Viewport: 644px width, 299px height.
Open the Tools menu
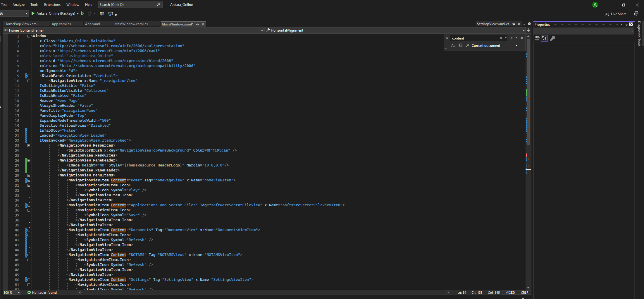pyautogui.click(x=34, y=5)
